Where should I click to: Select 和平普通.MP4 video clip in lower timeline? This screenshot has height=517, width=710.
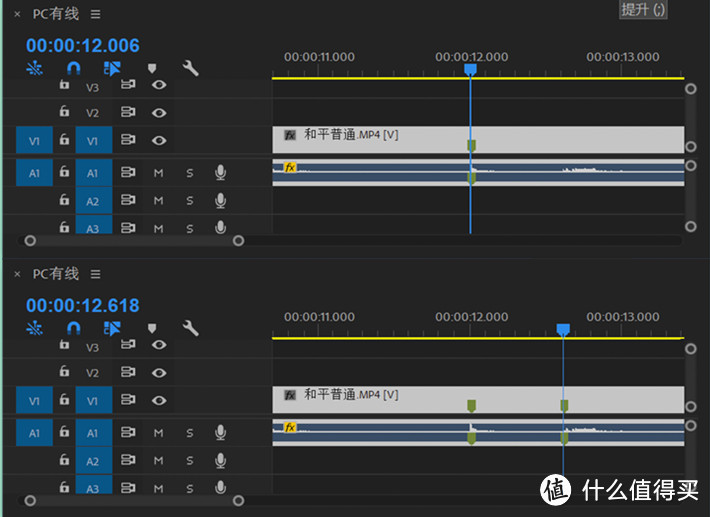click(x=478, y=400)
